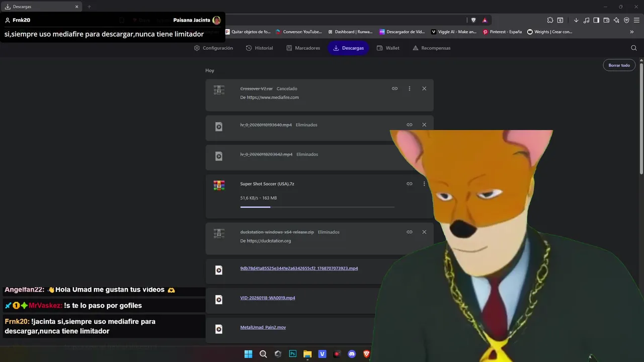Viewport: 644px width, 362px height.
Task: Click the search icon in downloads page
Action: pos(634,48)
